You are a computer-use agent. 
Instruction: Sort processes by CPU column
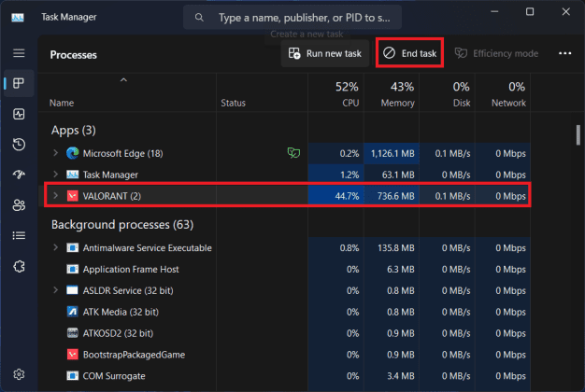pos(344,94)
